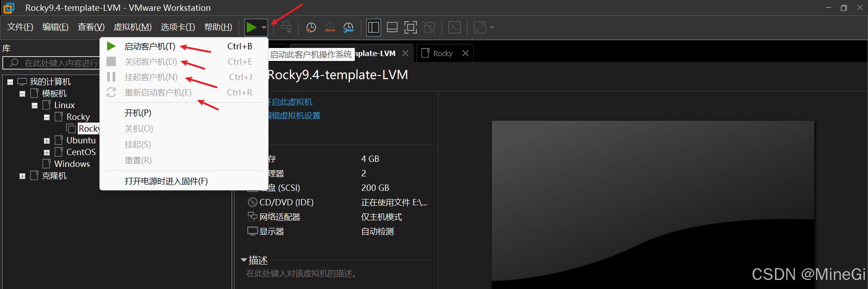
Task: Expand the Ubuntu folder node
Action: [47, 141]
